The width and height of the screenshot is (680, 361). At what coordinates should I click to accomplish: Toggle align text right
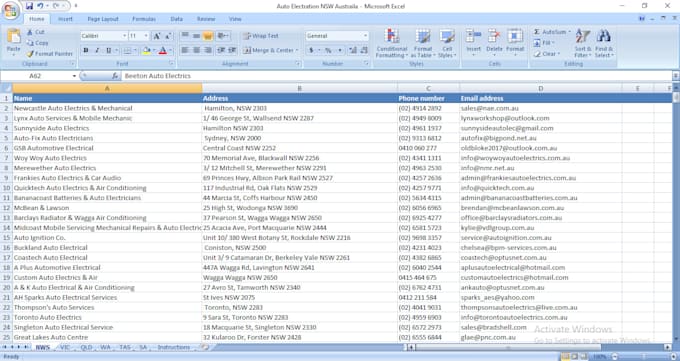point(208,50)
